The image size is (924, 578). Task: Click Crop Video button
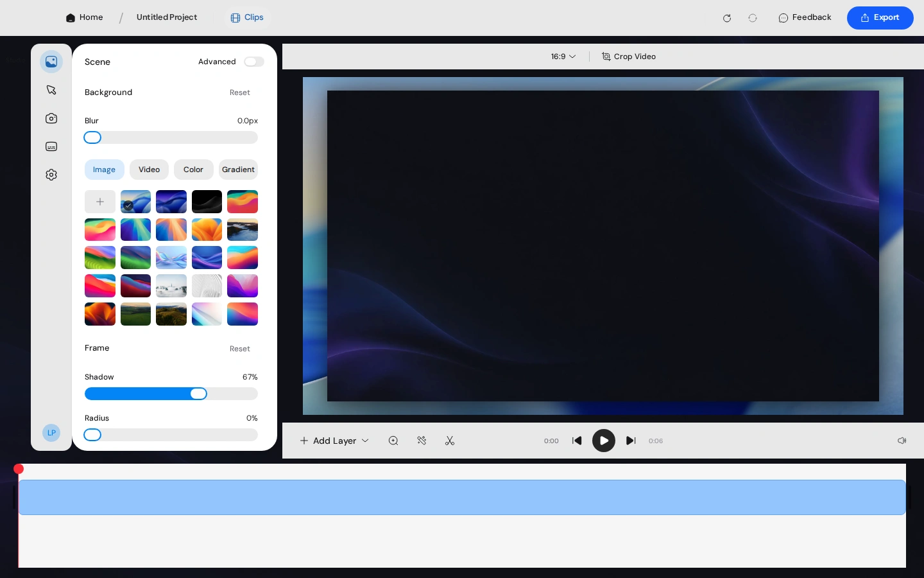(629, 57)
